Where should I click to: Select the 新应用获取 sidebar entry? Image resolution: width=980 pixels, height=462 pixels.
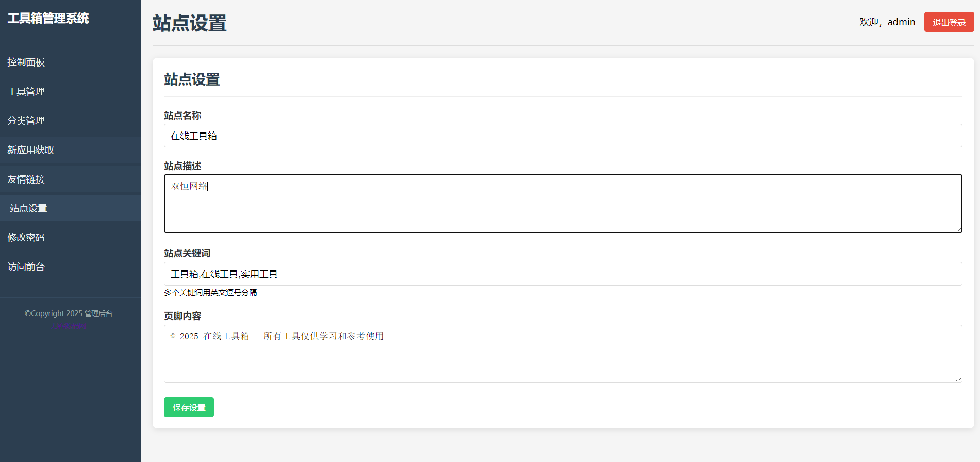[x=31, y=150]
